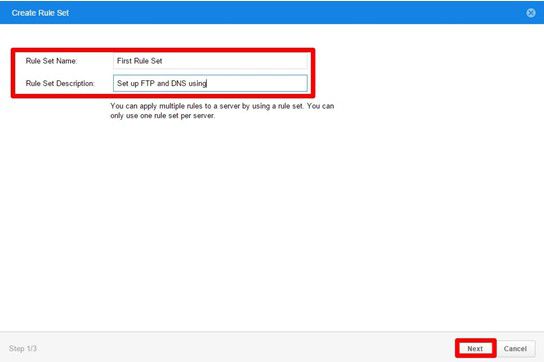Click the Rule Set Name field
The image size is (544, 362).
coord(210,61)
